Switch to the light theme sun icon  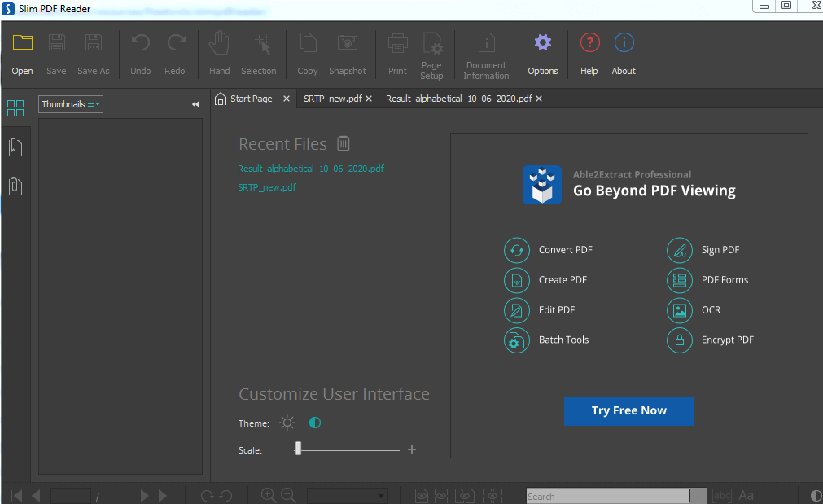click(x=287, y=423)
